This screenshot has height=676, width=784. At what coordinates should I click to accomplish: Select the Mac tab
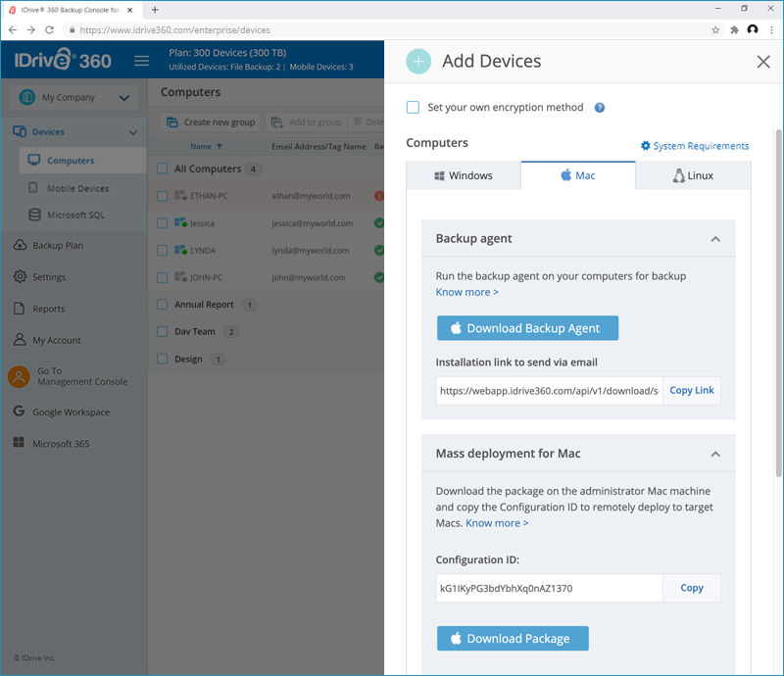(x=578, y=175)
